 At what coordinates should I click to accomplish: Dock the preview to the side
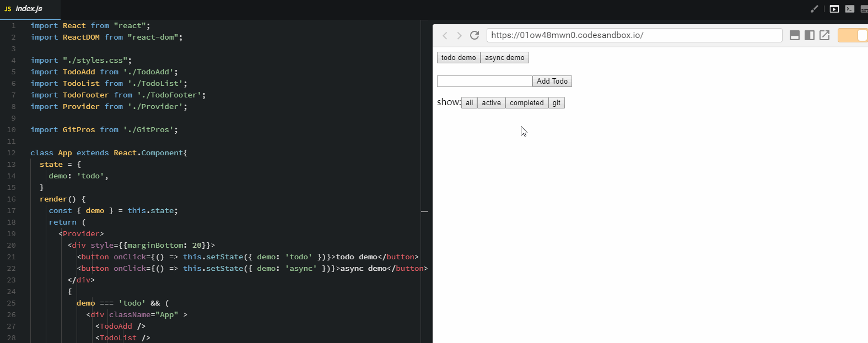810,35
